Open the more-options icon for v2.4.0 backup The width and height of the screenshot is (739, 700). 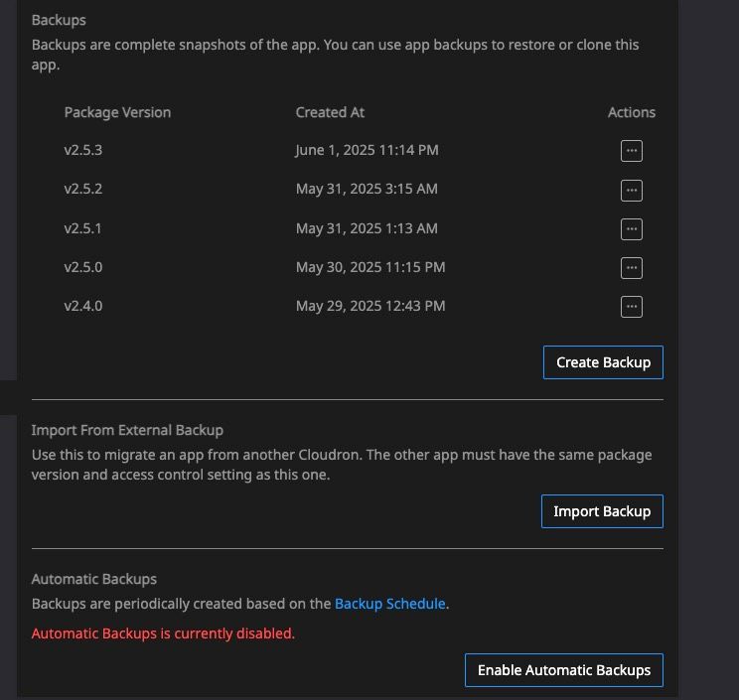point(631,306)
